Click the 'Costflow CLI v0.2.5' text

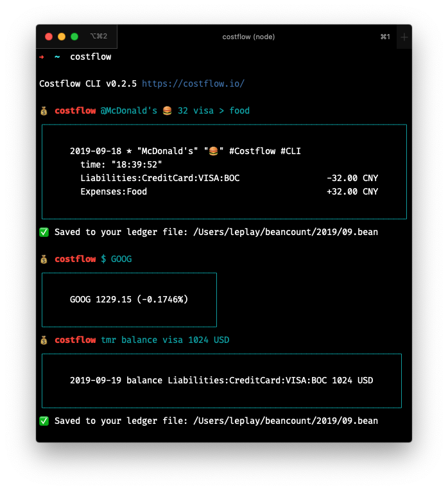(x=88, y=83)
